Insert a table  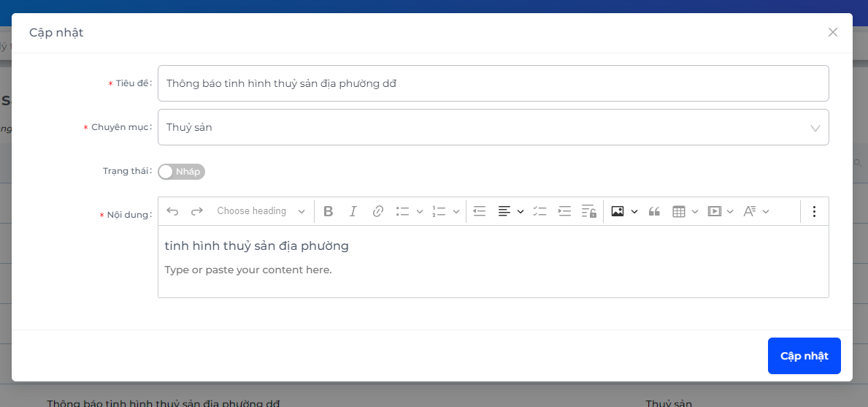pyautogui.click(x=679, y=211)
